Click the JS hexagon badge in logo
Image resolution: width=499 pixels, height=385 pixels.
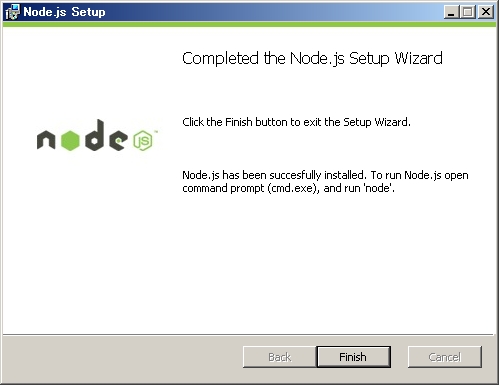coord(143,140)
